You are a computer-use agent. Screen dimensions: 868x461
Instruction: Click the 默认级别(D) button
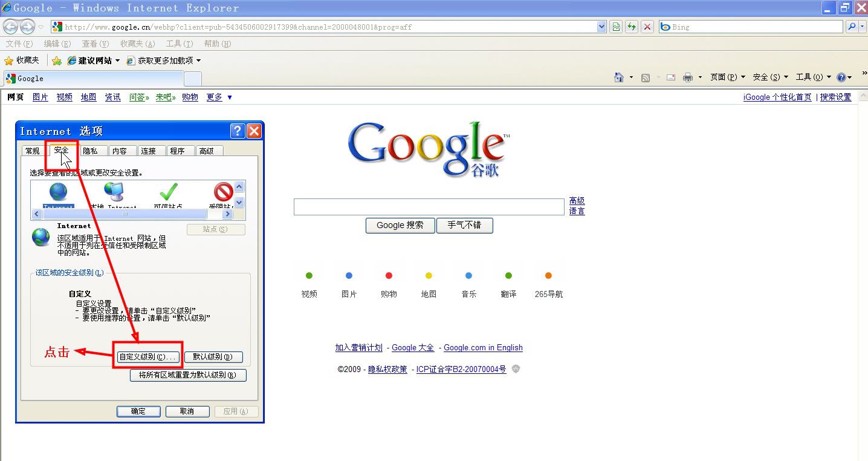213,357
